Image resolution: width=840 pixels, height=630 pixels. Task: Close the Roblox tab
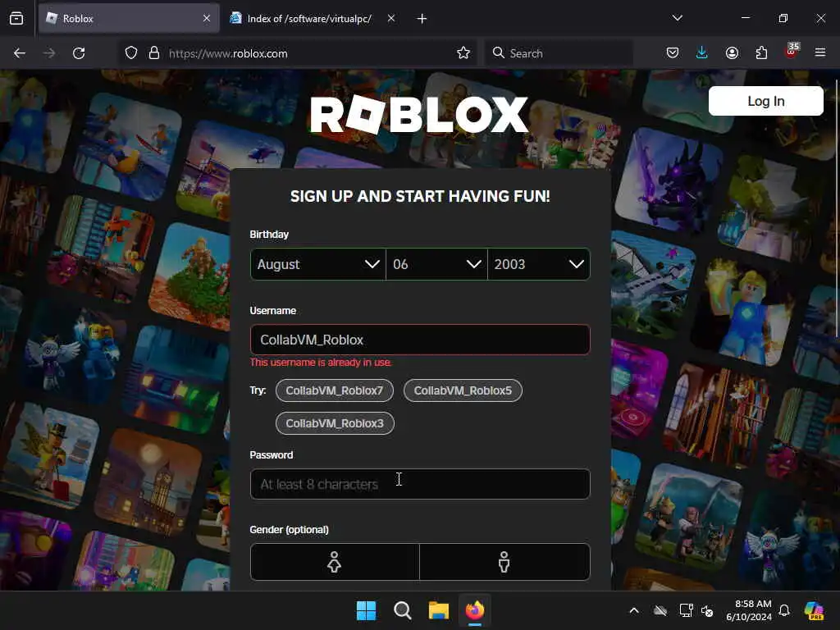207,18
